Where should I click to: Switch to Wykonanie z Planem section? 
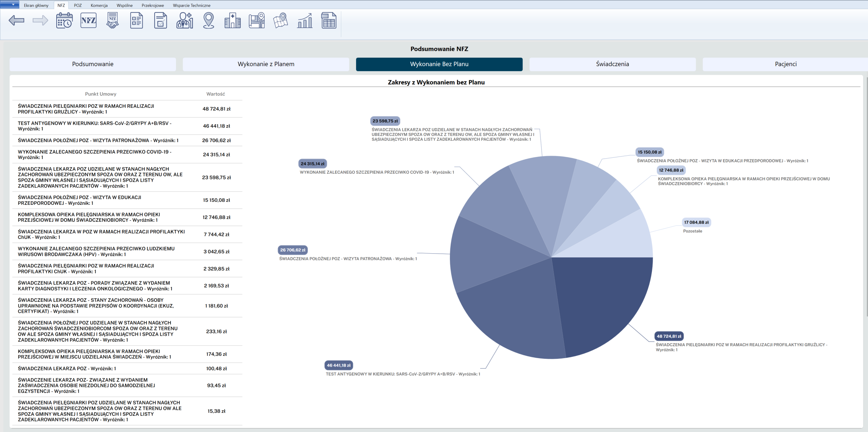[266, 64]
